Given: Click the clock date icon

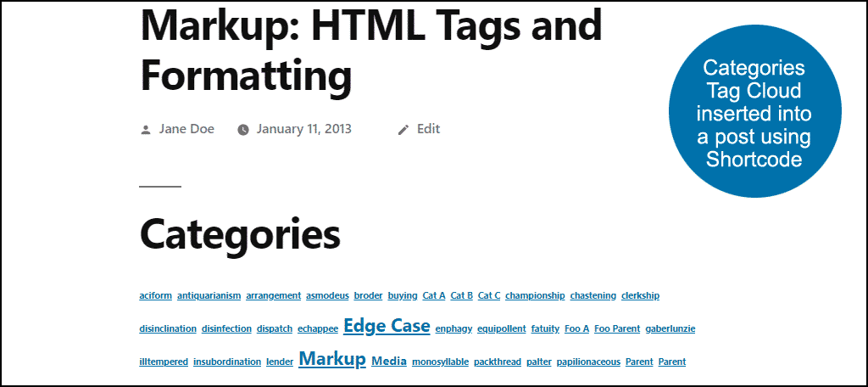Looking at the screenshot, I should [x=243, y=130].
